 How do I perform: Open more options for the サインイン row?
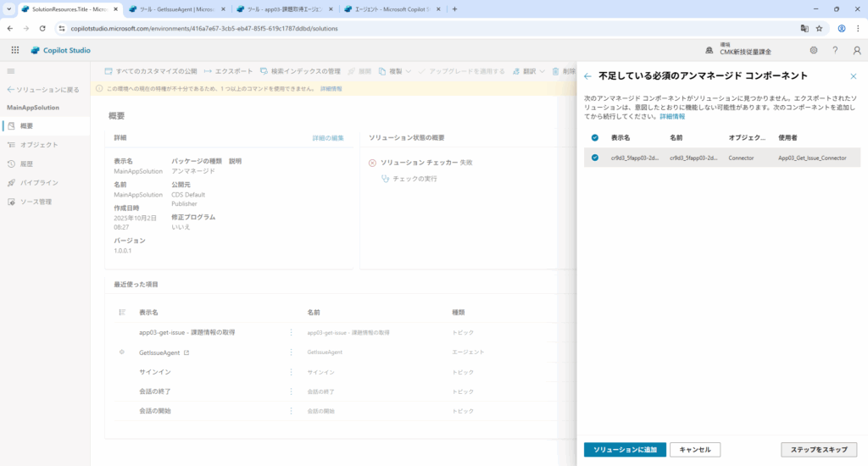[292, 372]
